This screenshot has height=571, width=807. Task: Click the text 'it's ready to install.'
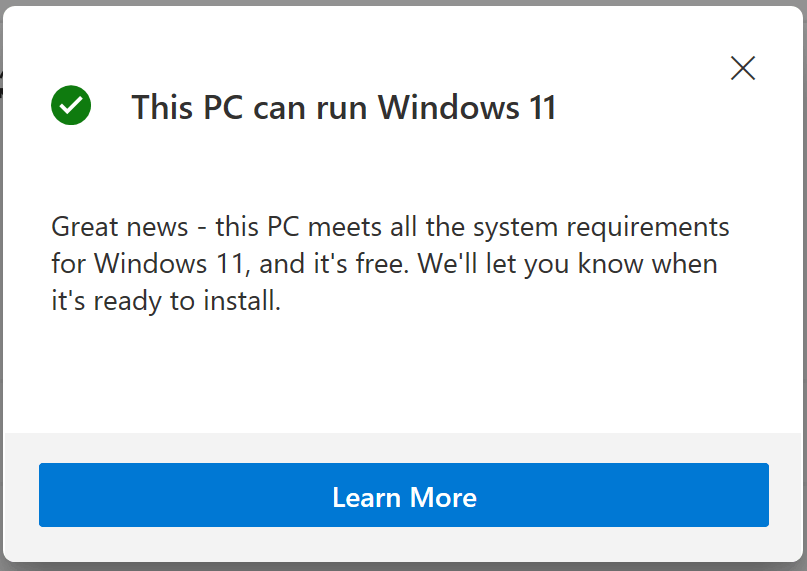tap(166, 301)
